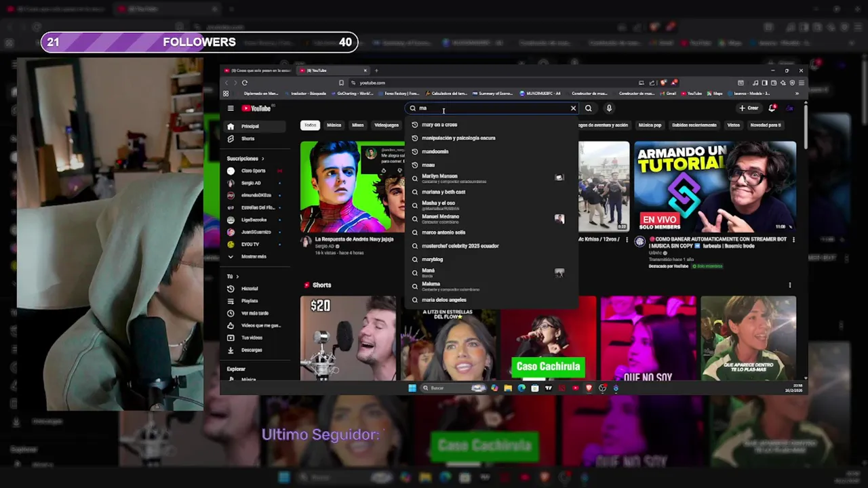Screen dimensions: 868x488
Task: Pick the 'Manuel Medrano' suggestion
Action: [x=492, y=218]
